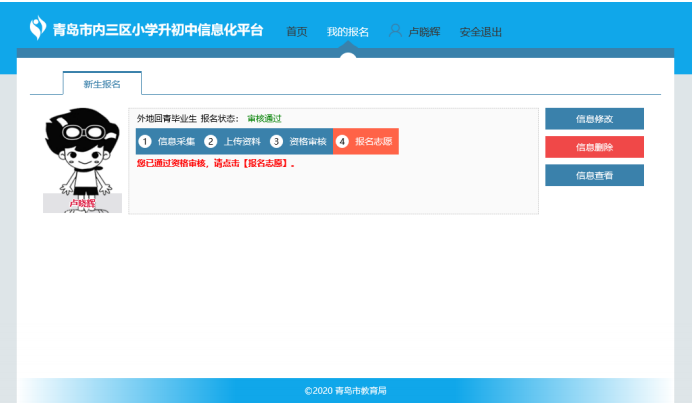
Task: Select step 1 信息采集
Action: (167, 142)
